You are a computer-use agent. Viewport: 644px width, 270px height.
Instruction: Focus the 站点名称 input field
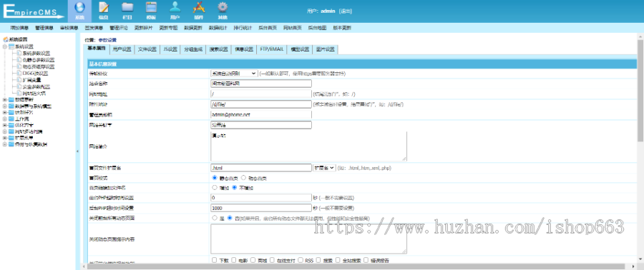pos(261,84)
